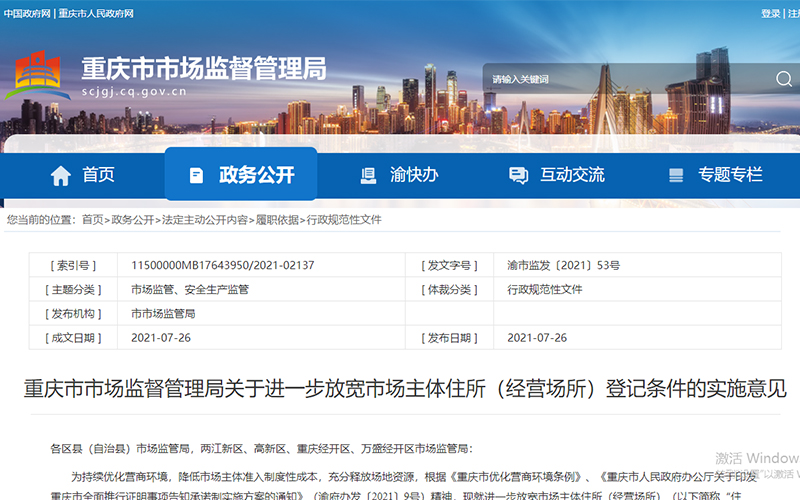Click the document icon beside 政务公开
This screenshot has width=800, height=500.
[196, 176]
